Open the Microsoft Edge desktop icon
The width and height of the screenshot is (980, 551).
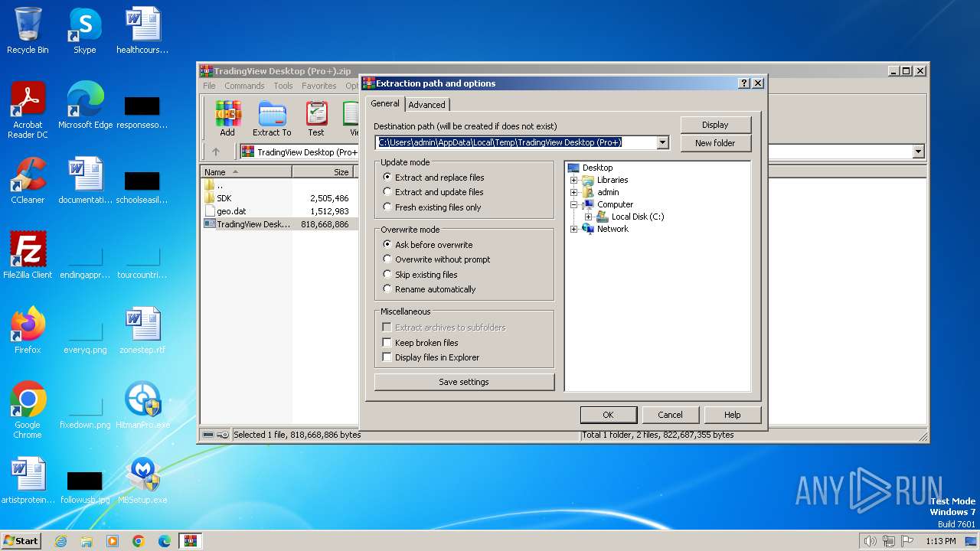85,106
